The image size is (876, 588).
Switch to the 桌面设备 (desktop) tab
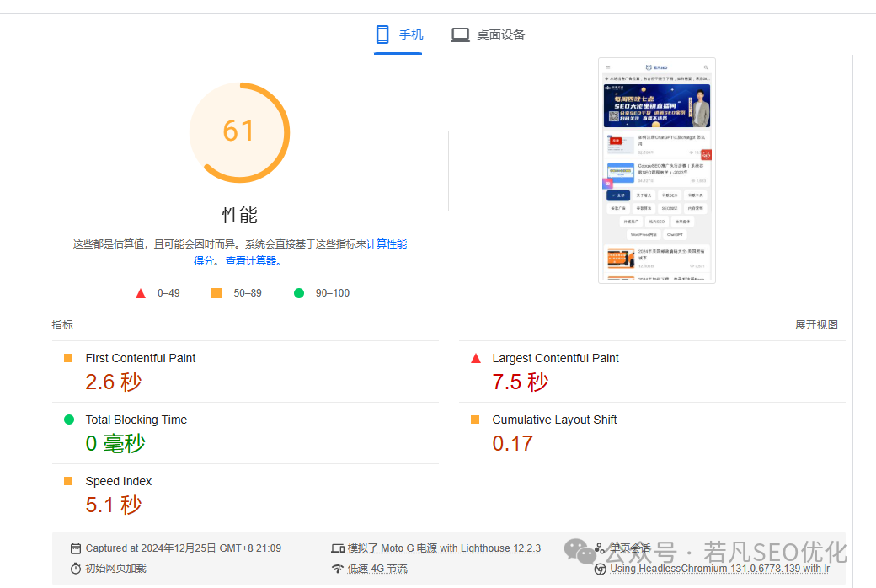pyautogui.click(x=488, y=35)
